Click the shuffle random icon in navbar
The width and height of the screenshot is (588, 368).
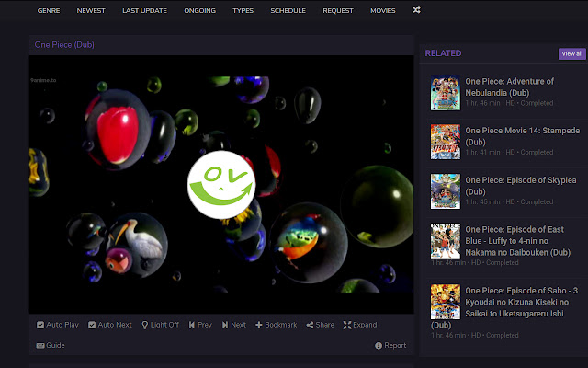(x=416, y=11)
